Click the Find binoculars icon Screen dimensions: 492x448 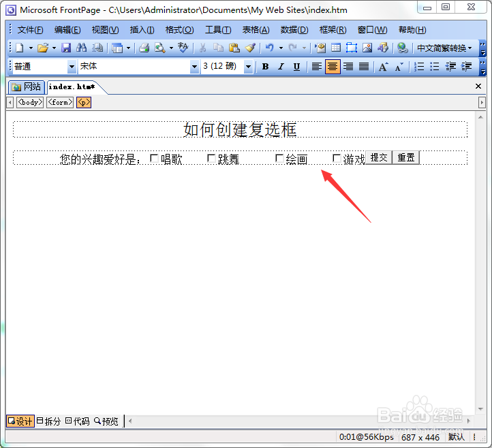pyautogui.click(x=82, y=48)
